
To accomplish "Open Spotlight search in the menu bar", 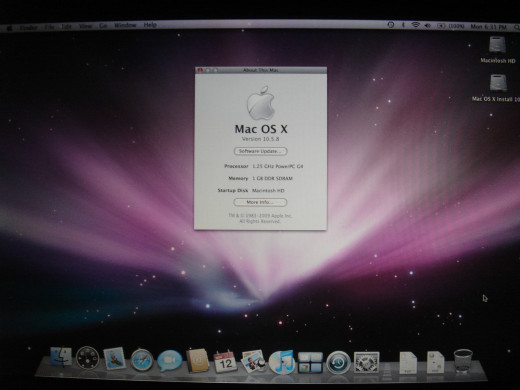I will pyautogui.click(x=516, y=27).
